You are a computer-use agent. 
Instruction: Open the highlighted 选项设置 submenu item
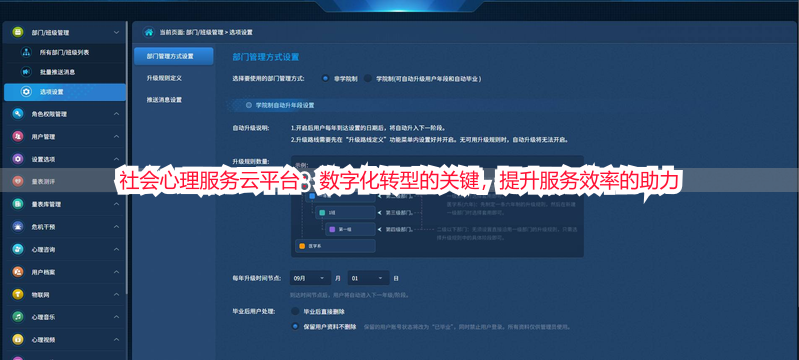click(65, 92)
